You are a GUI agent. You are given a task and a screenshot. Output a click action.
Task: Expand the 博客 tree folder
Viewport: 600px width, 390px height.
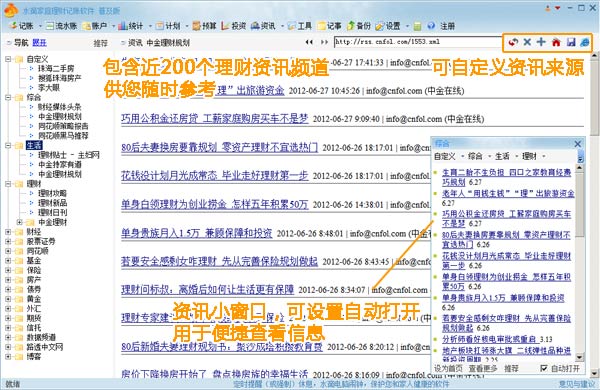pos(8,356)
